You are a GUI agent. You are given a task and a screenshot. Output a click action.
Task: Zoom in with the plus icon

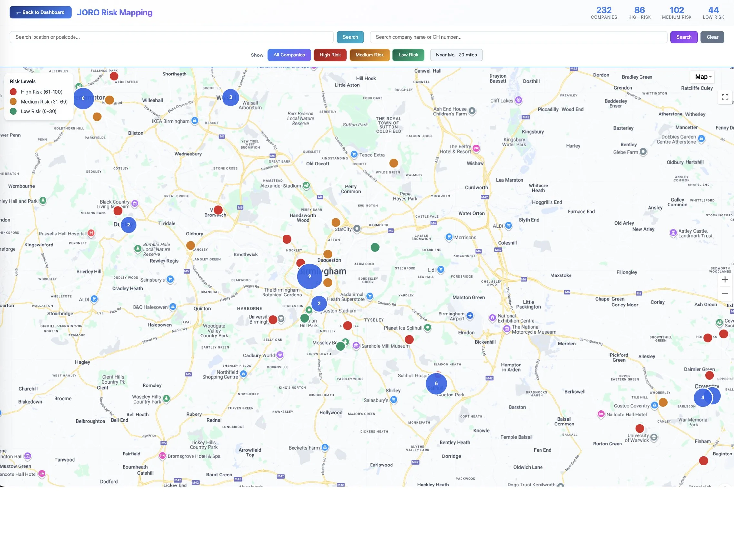click(725, 279)
